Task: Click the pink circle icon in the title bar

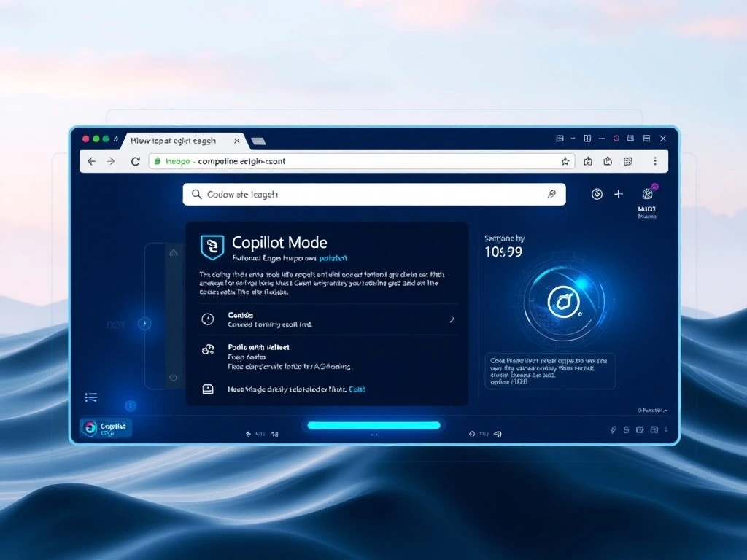Action: (616, 138)
